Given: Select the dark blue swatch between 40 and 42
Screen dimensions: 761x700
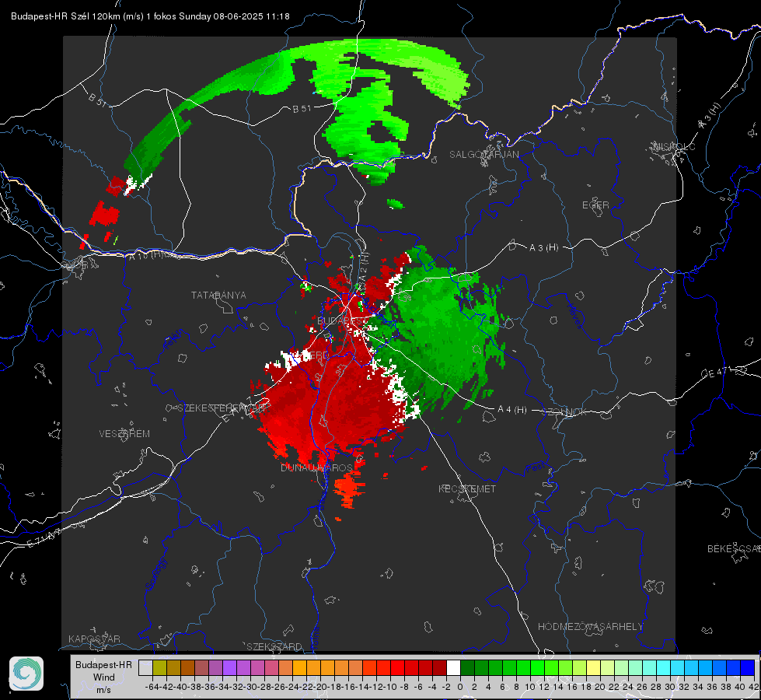Looking at the screenshot, I should click(x=748, y=667).
